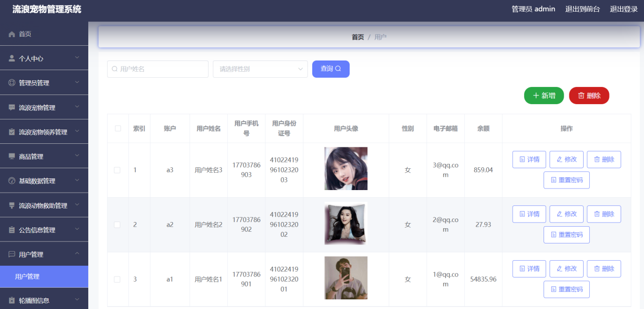Click the person icon for 个人中心
Viewport: 644px width, 309px height.
12,58
